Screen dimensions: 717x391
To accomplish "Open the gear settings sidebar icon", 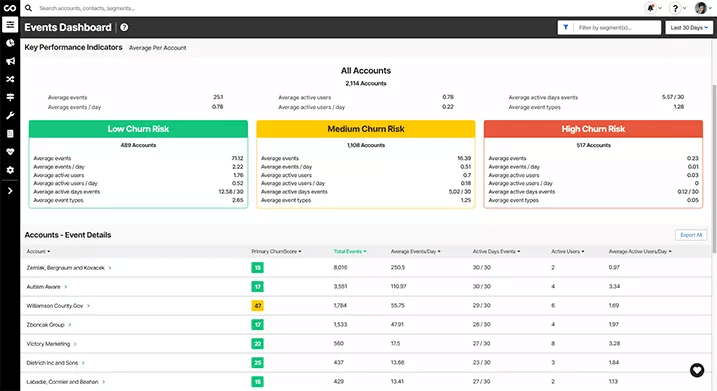I will 10,170.
